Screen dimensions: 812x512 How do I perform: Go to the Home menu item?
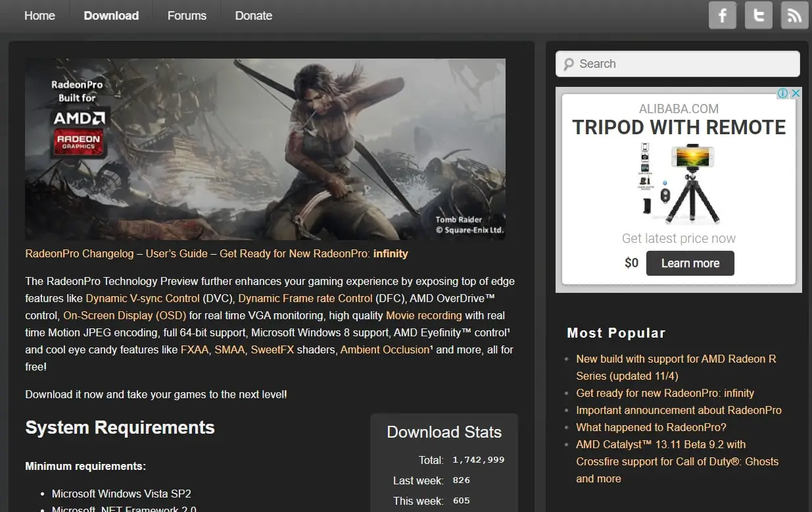[x=39, y=16]
